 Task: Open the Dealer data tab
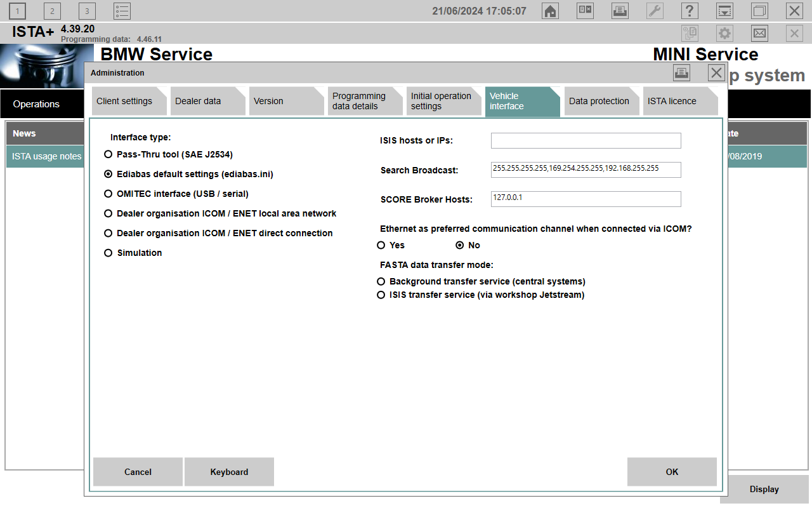tap(208, 101)
